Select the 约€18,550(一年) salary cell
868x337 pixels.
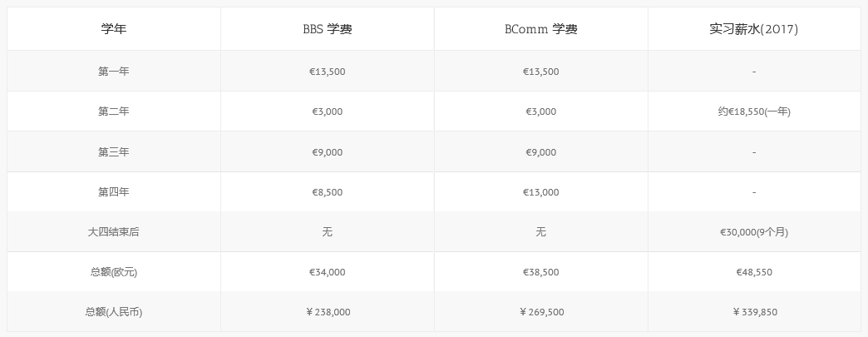click(754, 112)
